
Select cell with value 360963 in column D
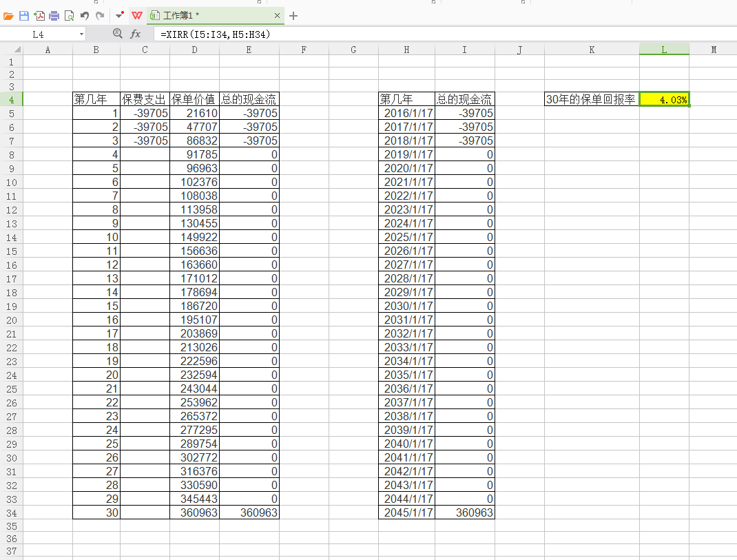(195, 512)
